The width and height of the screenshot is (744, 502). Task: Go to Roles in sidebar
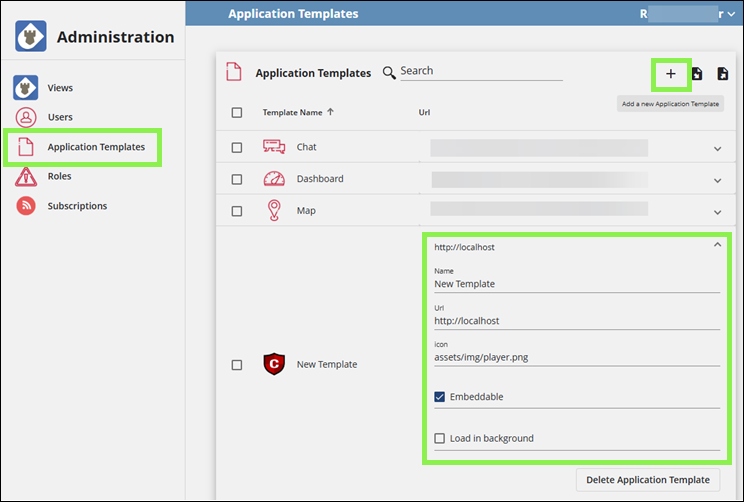tap(59, 176)
